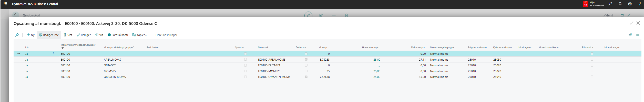
Task: Toggle EU-service checkbox on OMSÆTN MOMS row
Action: point(592,77)
